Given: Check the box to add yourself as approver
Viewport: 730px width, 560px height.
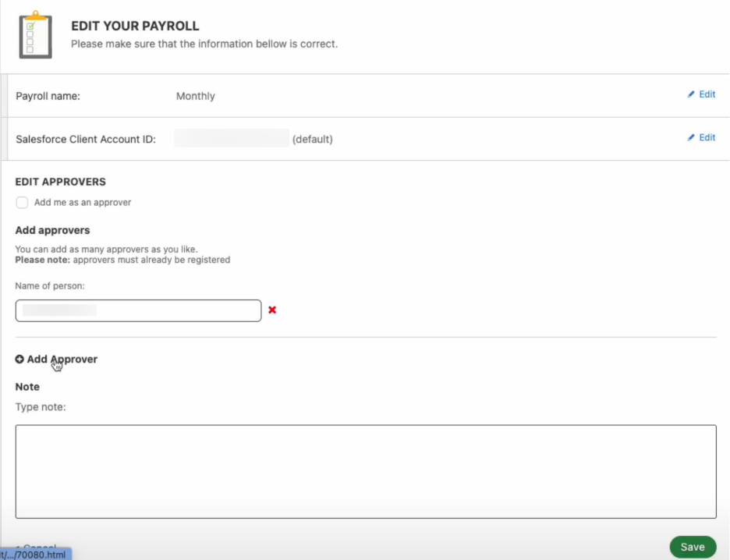Looking at the screenshot, I should (22, 202).
